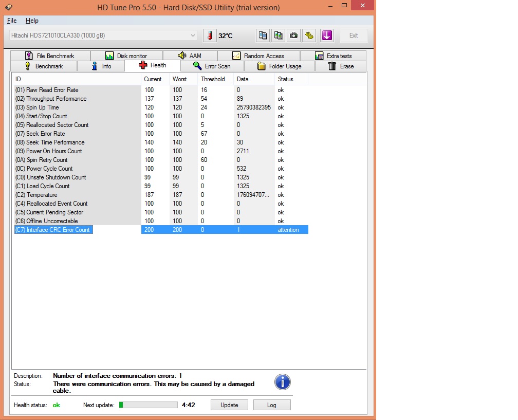This screenshot has height=420, width=518.
Task: Click the Data column header
Action: click(x=254, y=79)
